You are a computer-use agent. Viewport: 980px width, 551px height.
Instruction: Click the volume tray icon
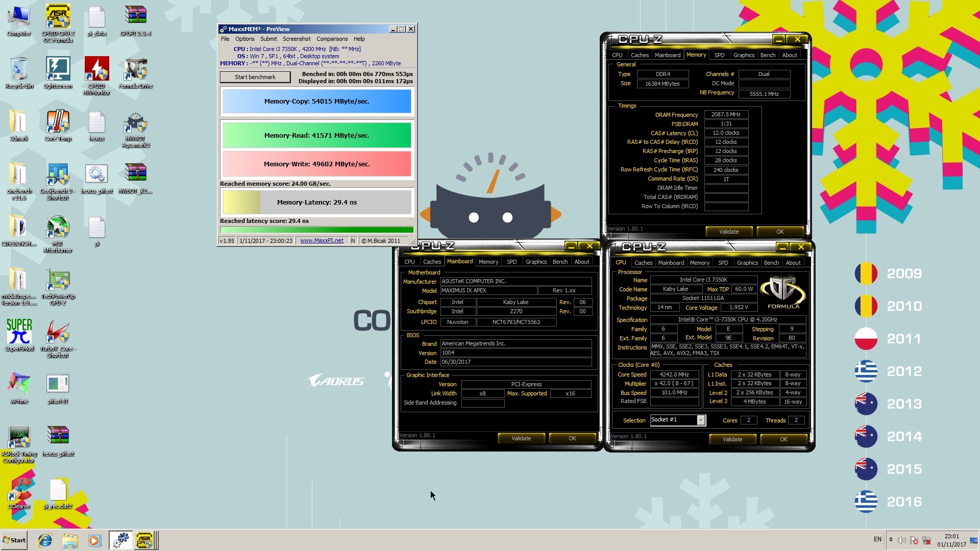click(902, 540)
